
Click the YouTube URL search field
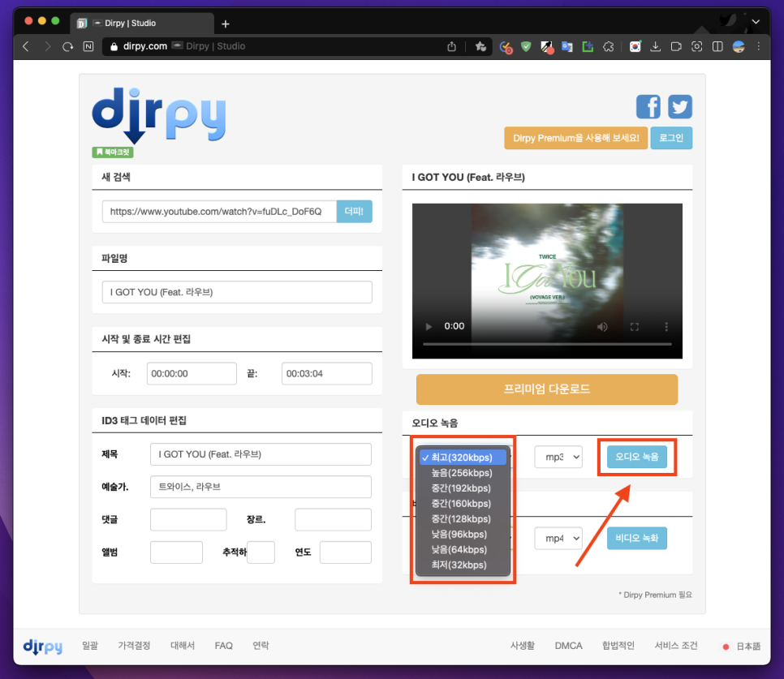[x=219, y=212]
